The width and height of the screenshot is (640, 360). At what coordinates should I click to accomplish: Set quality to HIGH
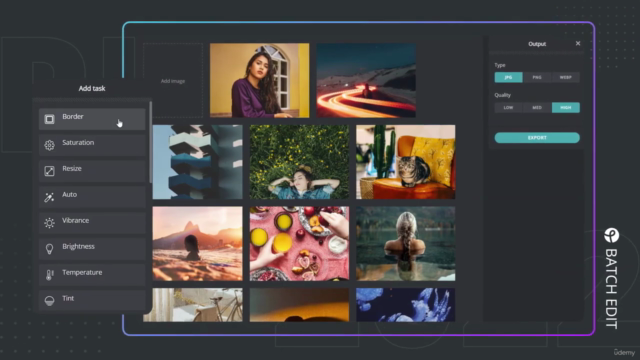(x=566, y=107)
